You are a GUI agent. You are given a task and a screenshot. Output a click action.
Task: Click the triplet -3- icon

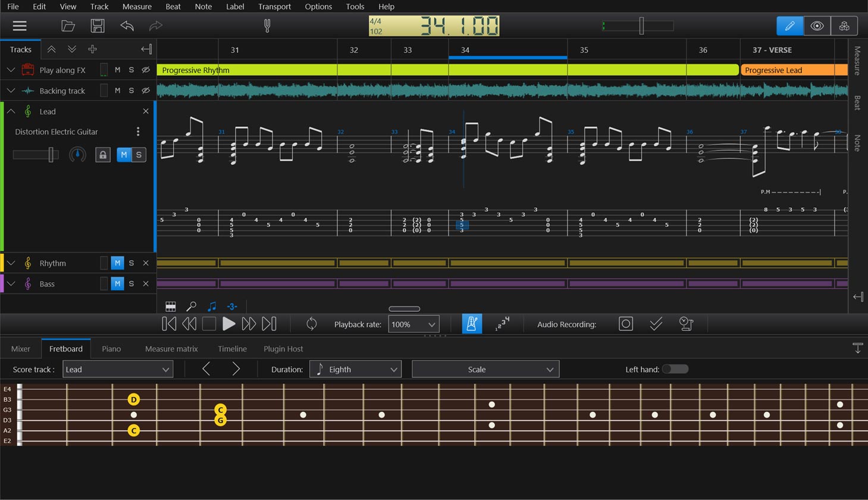point(231,306)
